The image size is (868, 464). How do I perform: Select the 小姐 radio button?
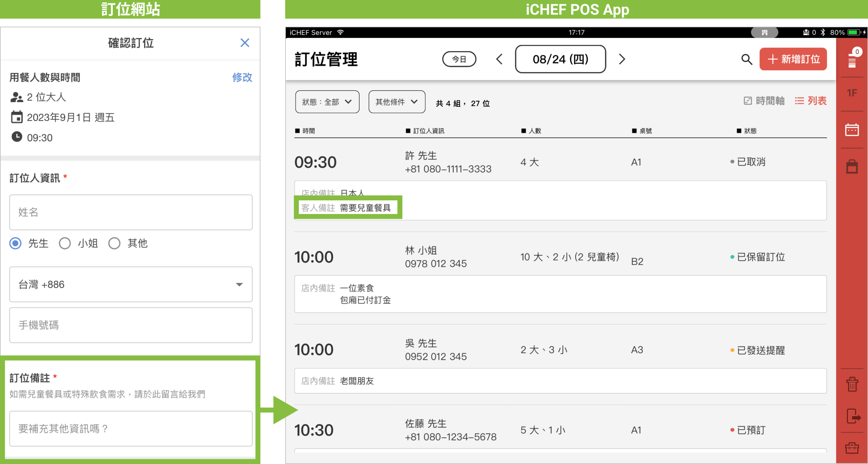pyautogui.click(x=65, y=243)
